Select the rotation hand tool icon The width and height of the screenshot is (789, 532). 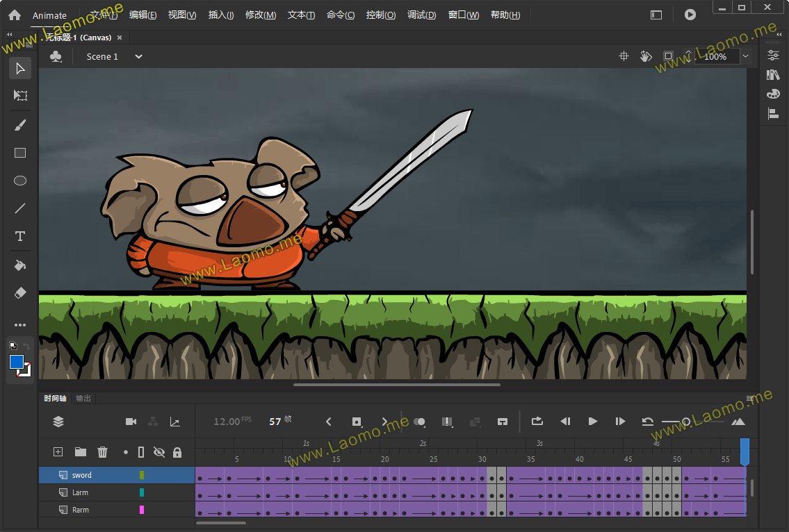646,56
